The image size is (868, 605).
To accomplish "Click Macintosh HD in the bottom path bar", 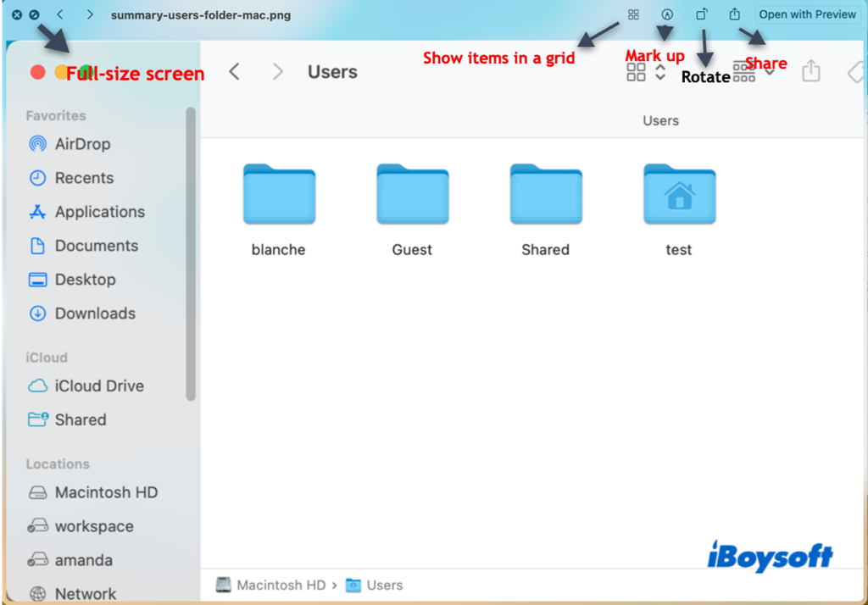I will click(281, 586).
